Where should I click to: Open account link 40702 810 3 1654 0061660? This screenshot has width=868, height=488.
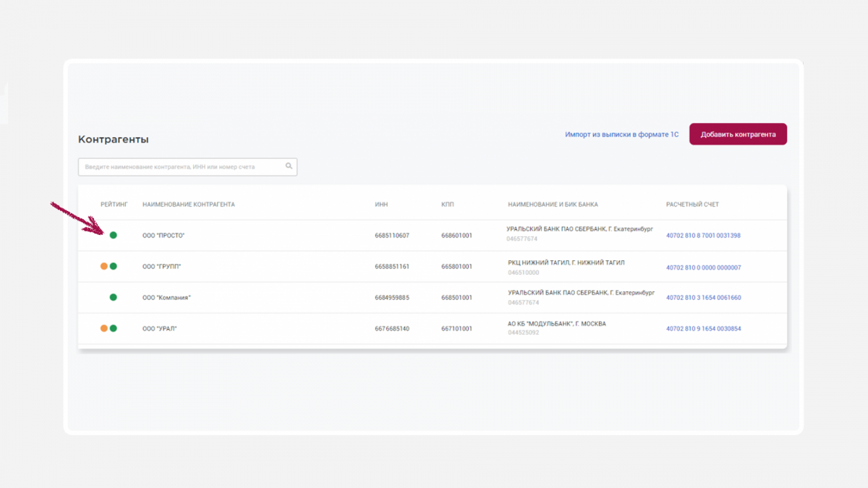[703, 298]
